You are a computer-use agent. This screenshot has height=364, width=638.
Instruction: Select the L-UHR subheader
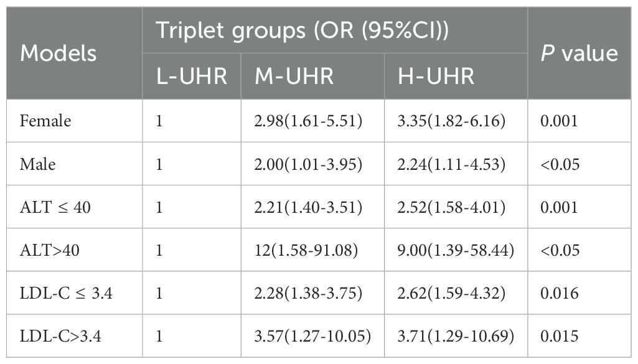192,76
